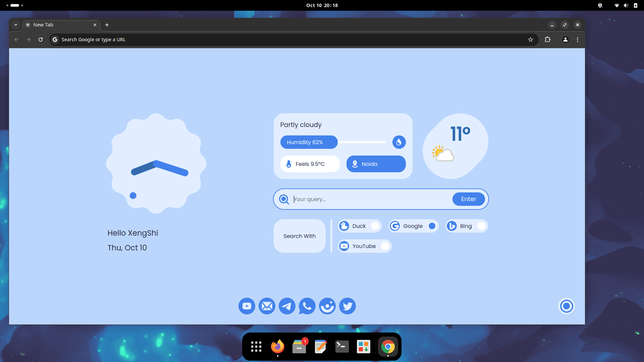The image size is (644, 362).
Task: Expand the browser tab list
Action: point(15,25)
